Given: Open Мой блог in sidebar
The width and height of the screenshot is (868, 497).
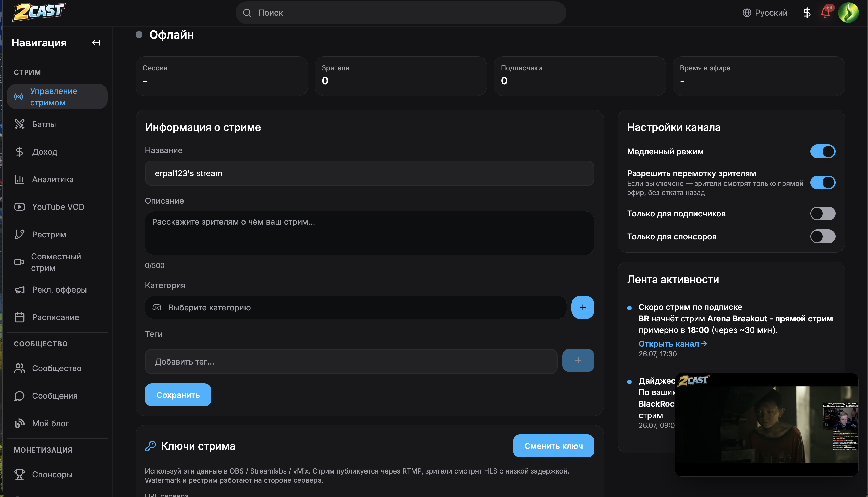Looking at the screenshot, I should [x=57, y=423].
